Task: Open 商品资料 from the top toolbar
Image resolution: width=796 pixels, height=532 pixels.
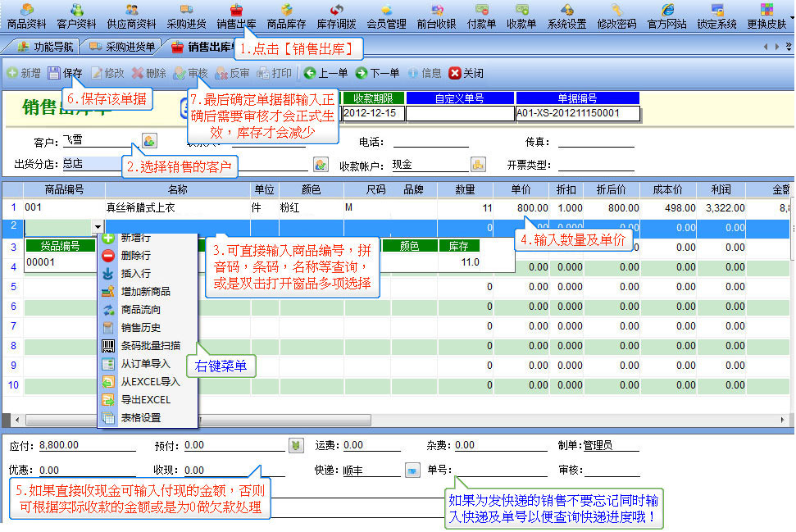Action: (27, 16)
